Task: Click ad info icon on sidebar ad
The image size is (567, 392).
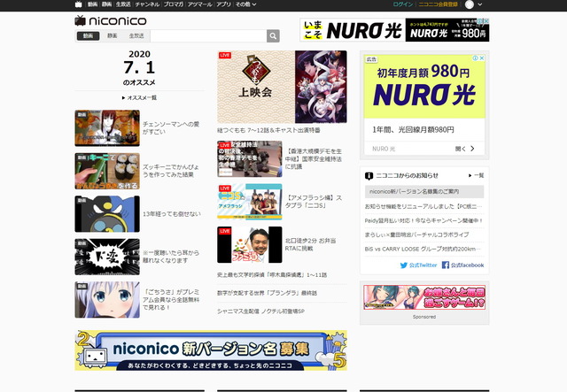Action: [x=476, y=58]
